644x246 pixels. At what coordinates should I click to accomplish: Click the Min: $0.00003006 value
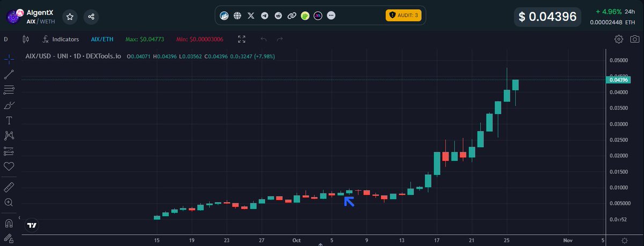coord(199,39)
